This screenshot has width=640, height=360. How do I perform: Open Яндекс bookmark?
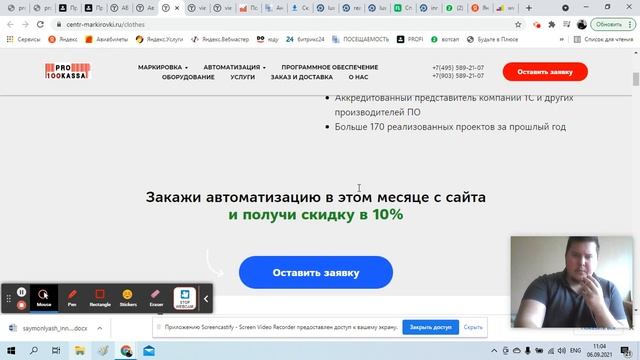click(63, 39)
